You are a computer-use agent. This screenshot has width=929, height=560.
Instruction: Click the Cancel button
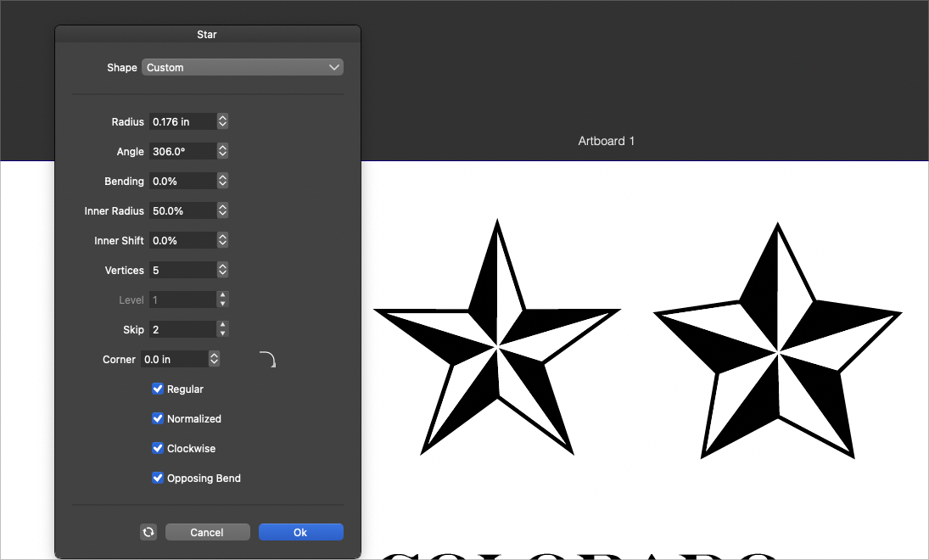[x=208, y=532]
